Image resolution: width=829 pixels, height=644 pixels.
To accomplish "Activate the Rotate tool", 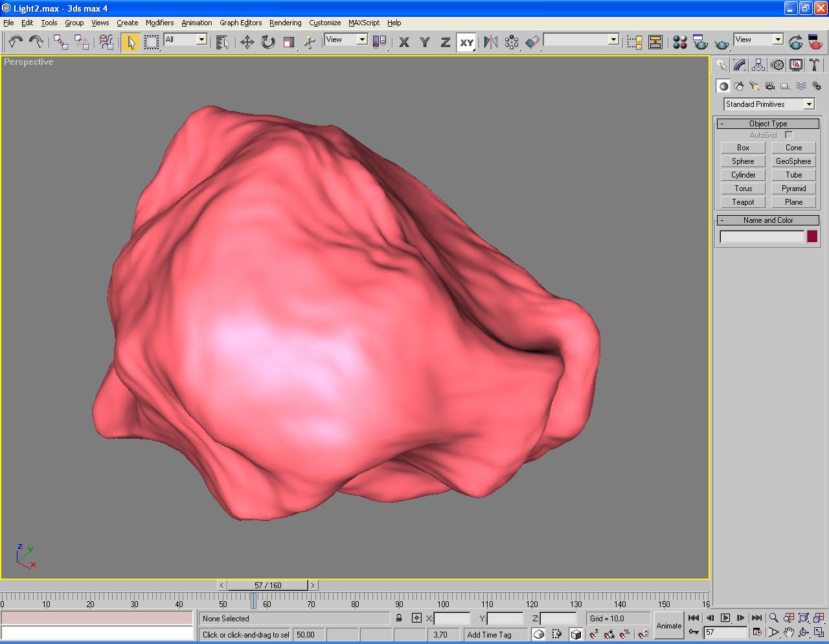I will coord(268,43).
